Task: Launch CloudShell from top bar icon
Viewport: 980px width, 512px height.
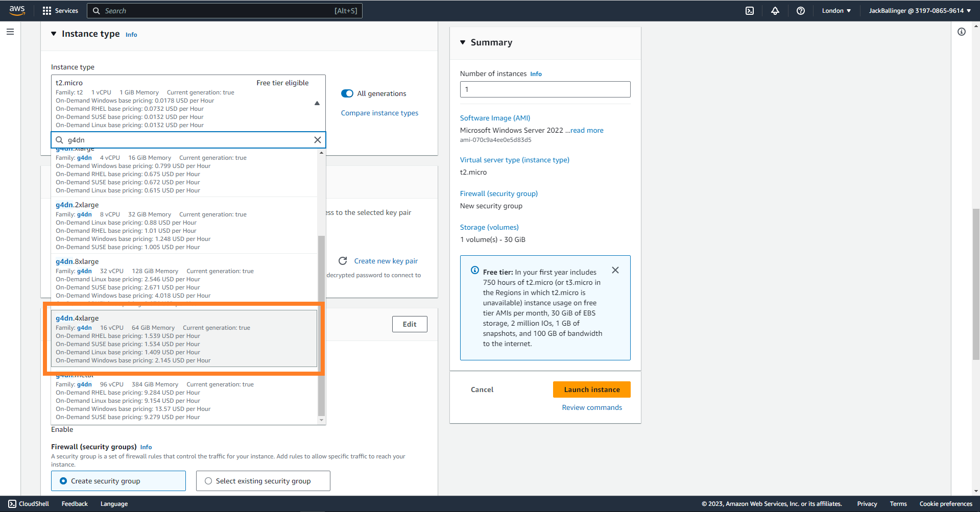Action: pos(749,11)
